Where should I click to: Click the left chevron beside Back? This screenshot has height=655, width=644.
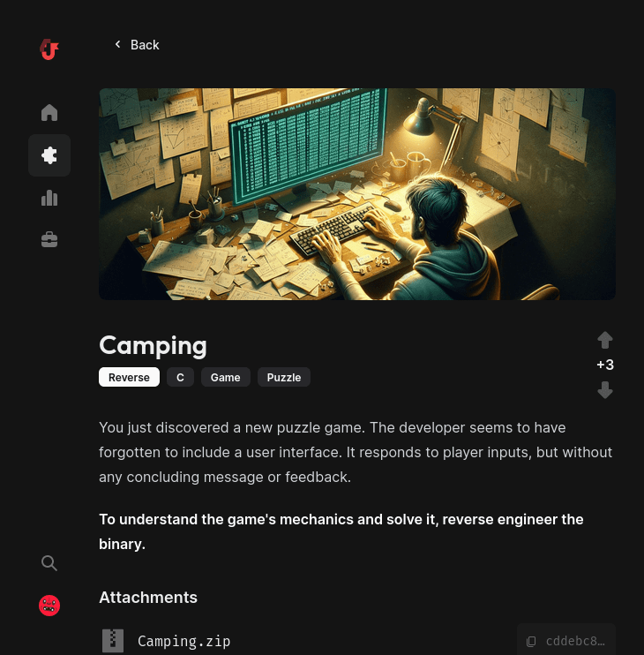(117, 44)
